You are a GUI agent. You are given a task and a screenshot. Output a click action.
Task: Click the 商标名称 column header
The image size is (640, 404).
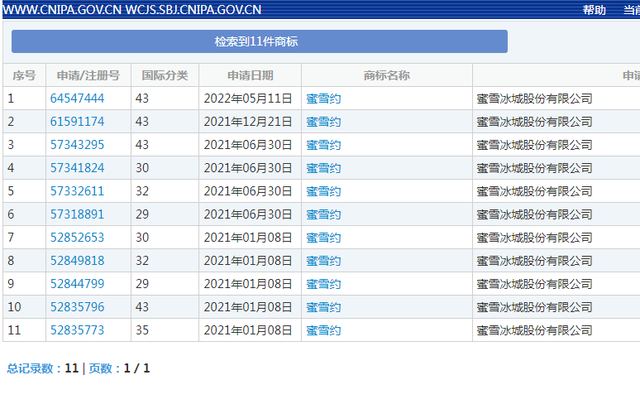(x=387, y=75)
